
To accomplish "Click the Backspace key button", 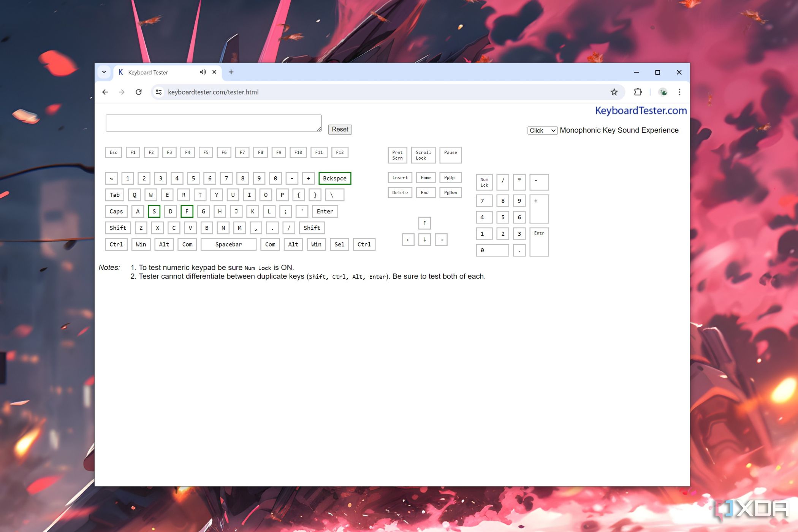I will tap(334, 178).
